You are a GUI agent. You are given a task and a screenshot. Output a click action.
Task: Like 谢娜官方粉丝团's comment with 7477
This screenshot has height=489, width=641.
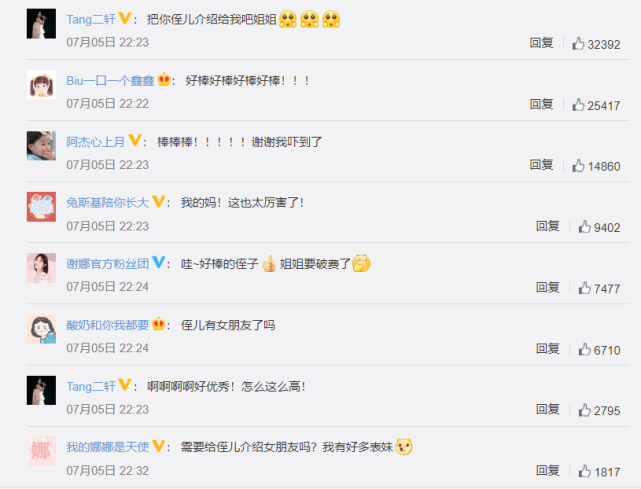click(x=585, y=288)
